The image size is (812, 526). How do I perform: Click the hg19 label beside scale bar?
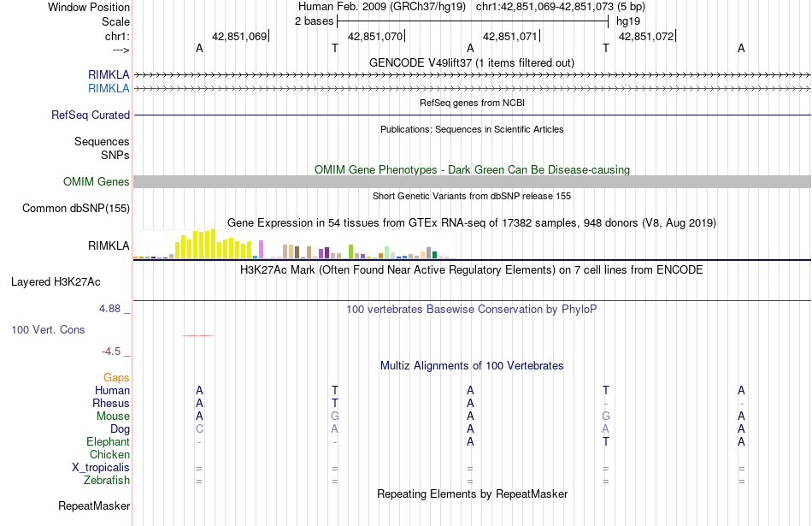point(628,21)
